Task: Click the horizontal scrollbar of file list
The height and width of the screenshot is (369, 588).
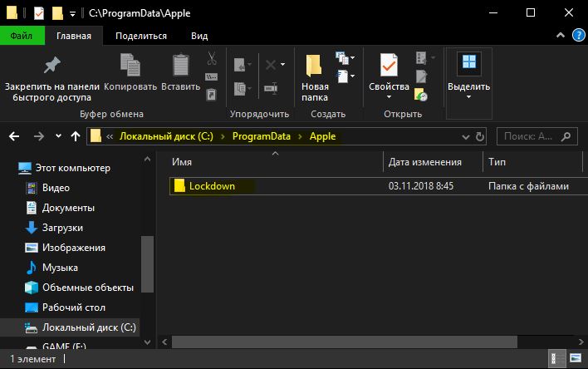Action: [345, 342]
